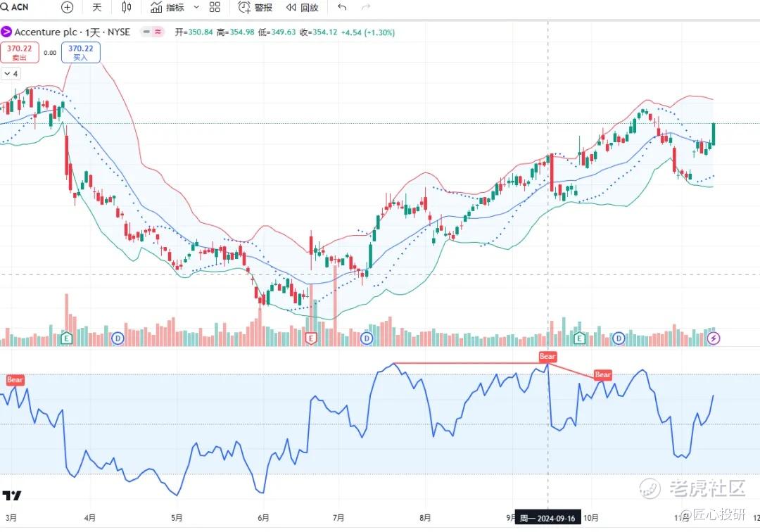Click the blue 370.22 buy button
Screen dimensions: 760x532
click(80, 52)
